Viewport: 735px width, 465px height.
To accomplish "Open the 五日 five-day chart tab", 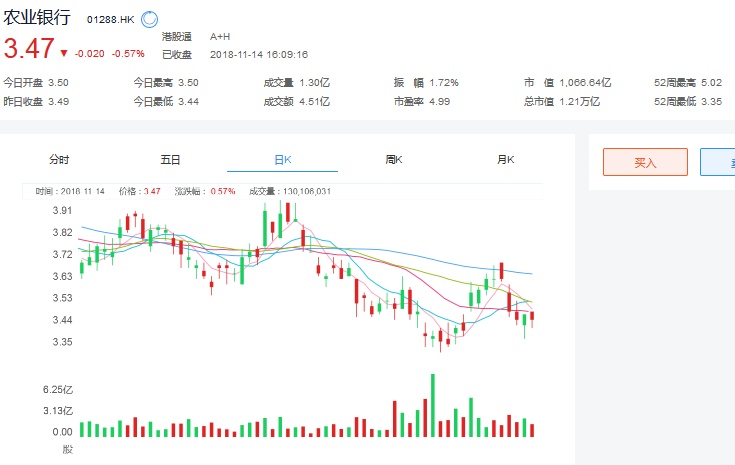I will [170, 159].
